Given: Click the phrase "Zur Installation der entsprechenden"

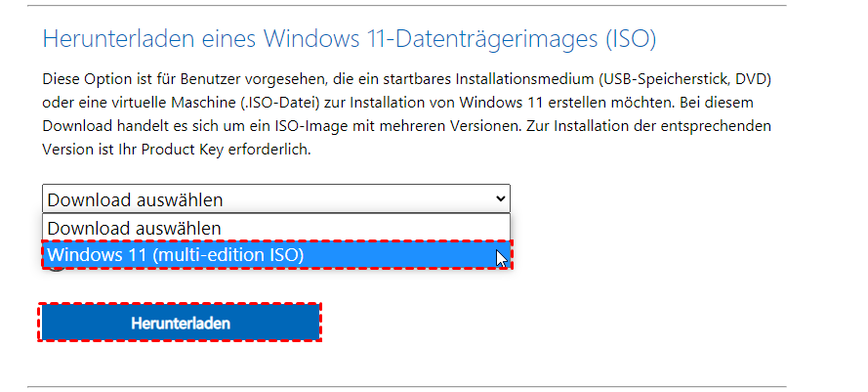Looking at the screenshot, I should tap(641, 126).
